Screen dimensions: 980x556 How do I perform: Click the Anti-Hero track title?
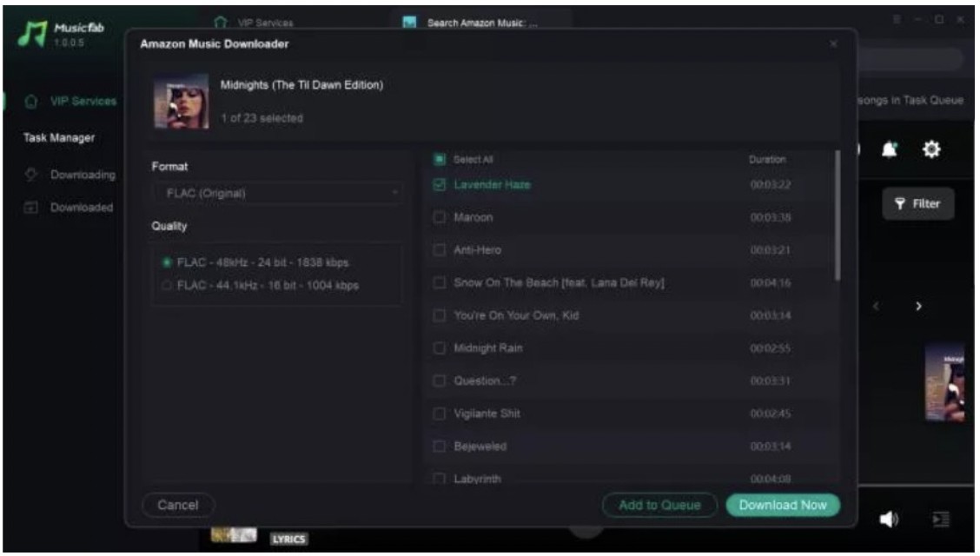click(478, 250)
